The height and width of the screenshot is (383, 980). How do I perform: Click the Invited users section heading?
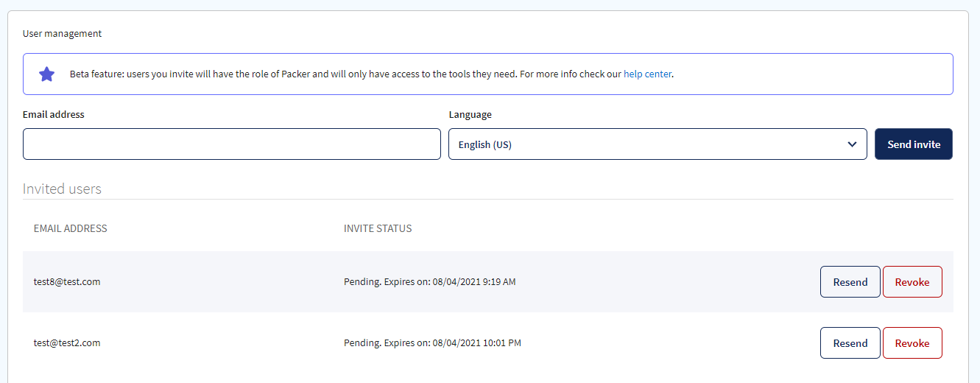click(62, 189)
